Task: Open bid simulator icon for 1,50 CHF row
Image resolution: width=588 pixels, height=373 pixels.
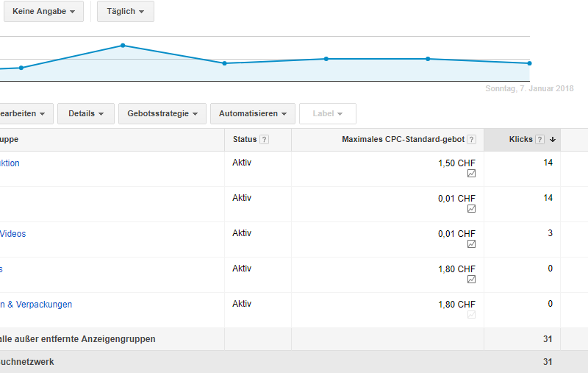Action: 471,174
